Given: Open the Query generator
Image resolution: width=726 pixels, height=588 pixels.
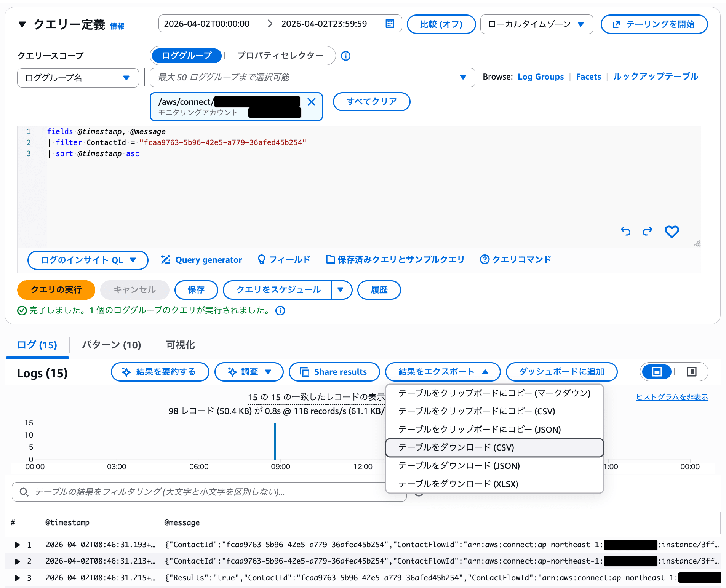Looking at the screenshot, I should (x=201, y=260).
